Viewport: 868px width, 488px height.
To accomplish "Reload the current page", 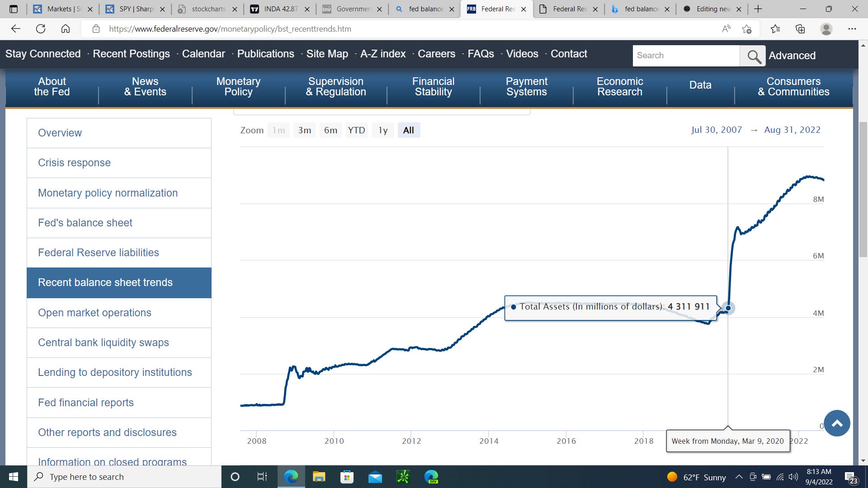I will coord(41,28).
